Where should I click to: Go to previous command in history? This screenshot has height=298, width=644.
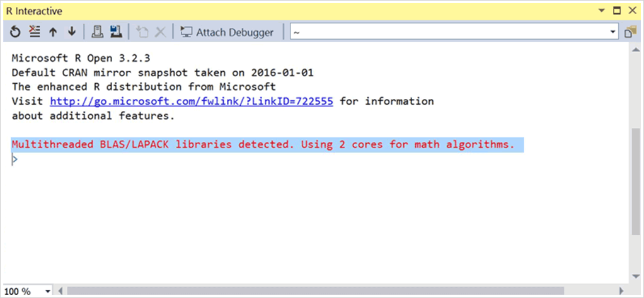53,32
